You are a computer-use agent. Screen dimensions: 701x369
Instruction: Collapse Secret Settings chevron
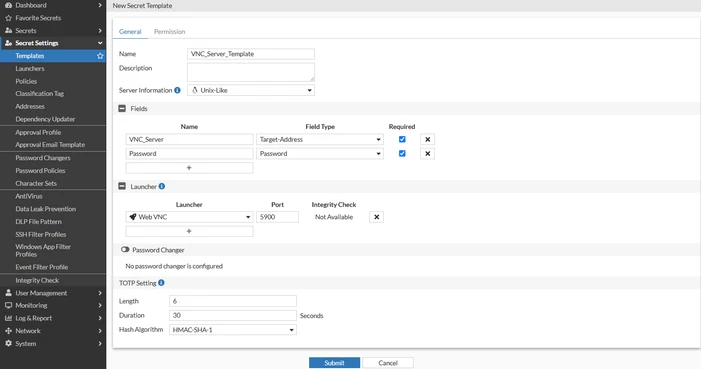click(100, 43)
